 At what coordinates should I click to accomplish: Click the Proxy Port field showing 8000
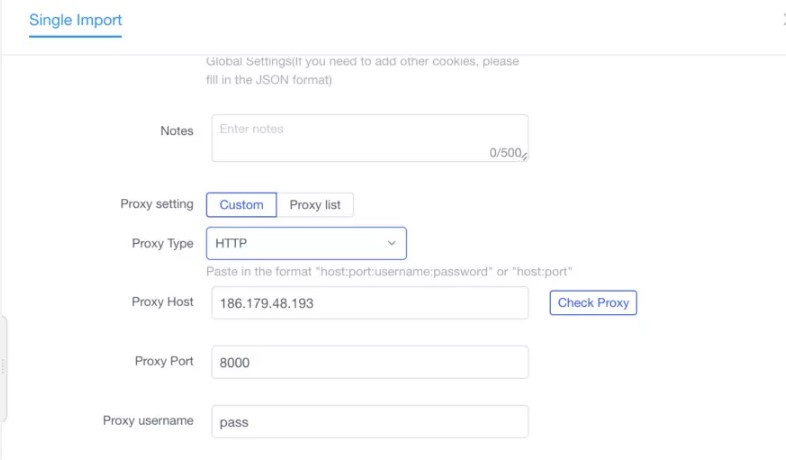click(370, 362)
